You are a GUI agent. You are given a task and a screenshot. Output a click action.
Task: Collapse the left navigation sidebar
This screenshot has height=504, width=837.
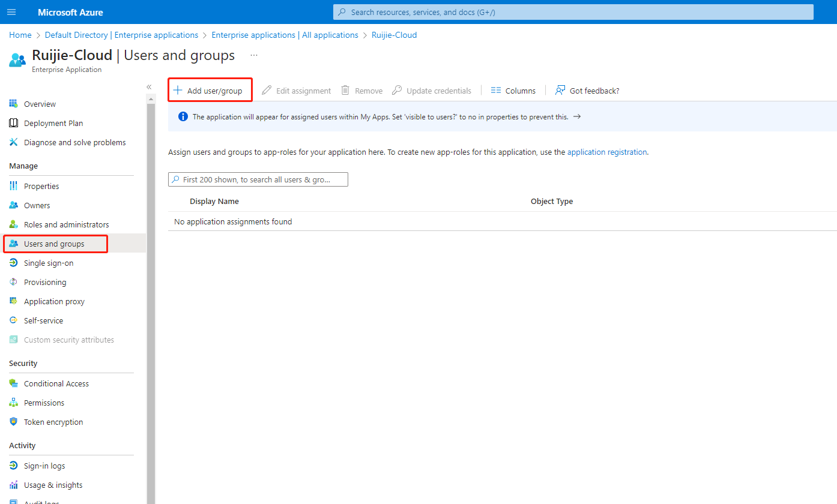149,87
